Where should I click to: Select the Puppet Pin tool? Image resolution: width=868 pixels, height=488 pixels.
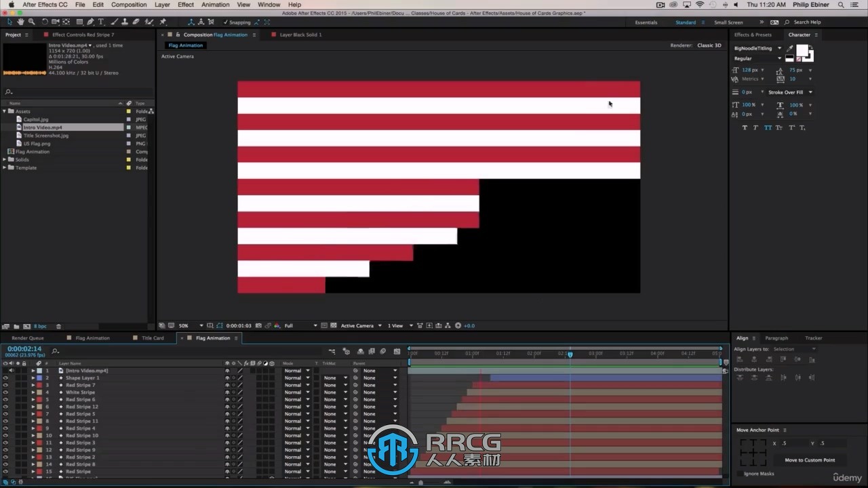(162, 22)
